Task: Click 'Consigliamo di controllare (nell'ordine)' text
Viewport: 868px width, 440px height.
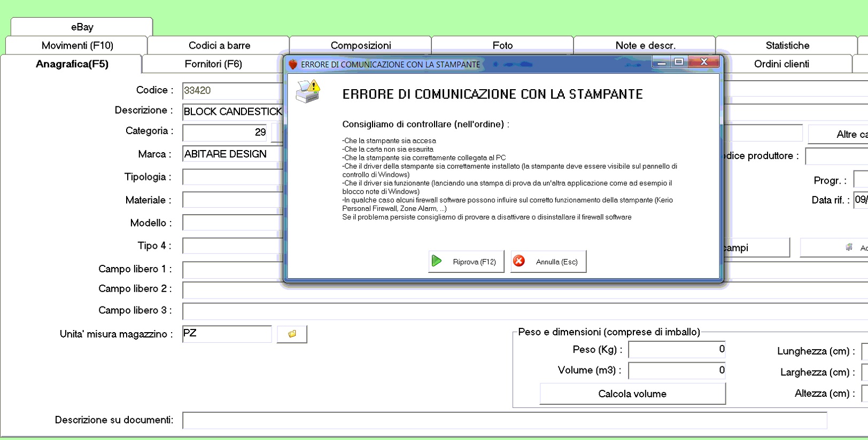Action: [x=425, y=124]
